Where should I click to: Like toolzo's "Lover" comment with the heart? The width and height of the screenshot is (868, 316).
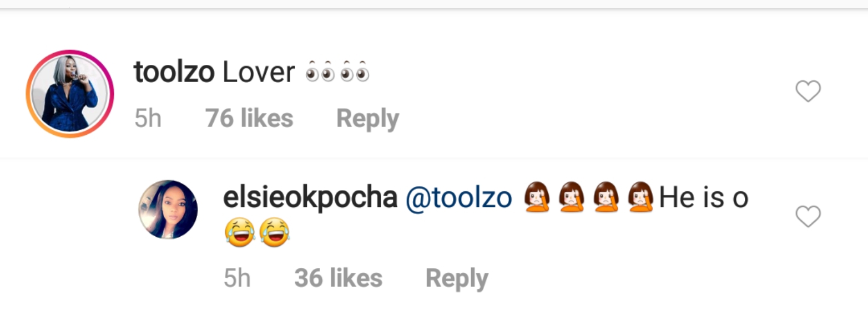(808, 91)
